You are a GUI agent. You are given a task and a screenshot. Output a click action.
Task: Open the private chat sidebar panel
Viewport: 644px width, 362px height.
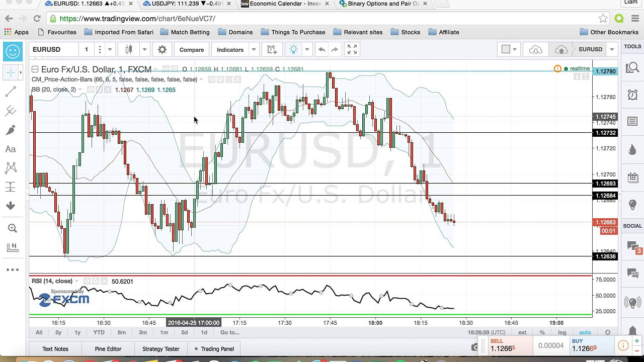click(x=632, y=274)
